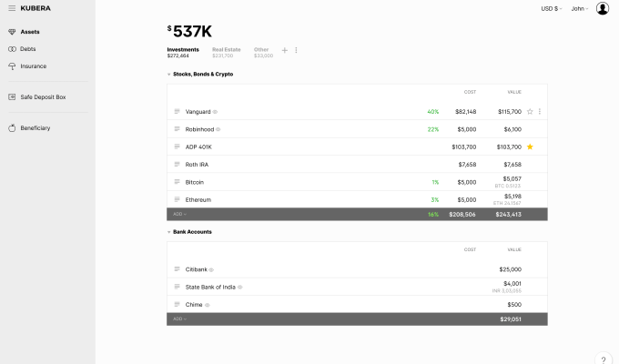Click the Beneficiary icon
Screen dimensions: 619x364
(x=12, y=128)
